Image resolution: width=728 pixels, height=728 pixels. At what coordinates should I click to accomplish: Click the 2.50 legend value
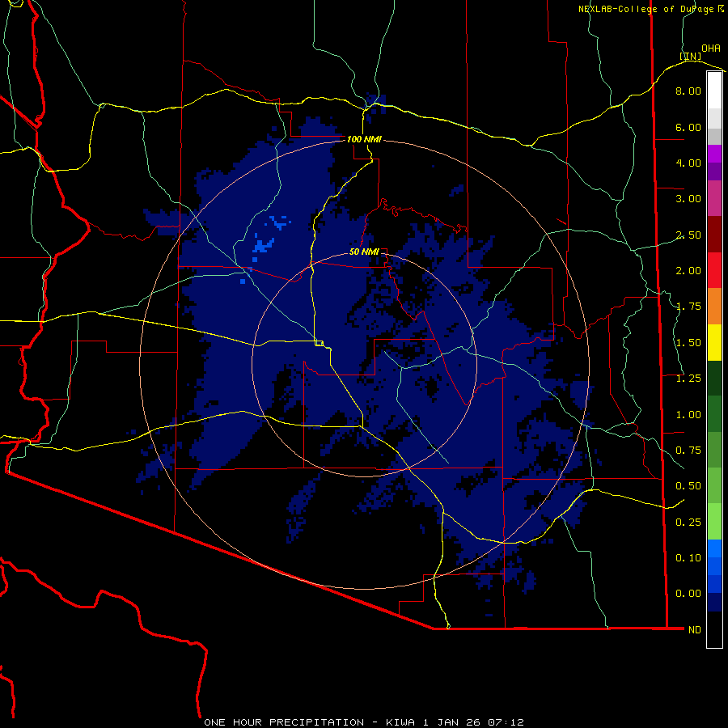pos(688,235)
